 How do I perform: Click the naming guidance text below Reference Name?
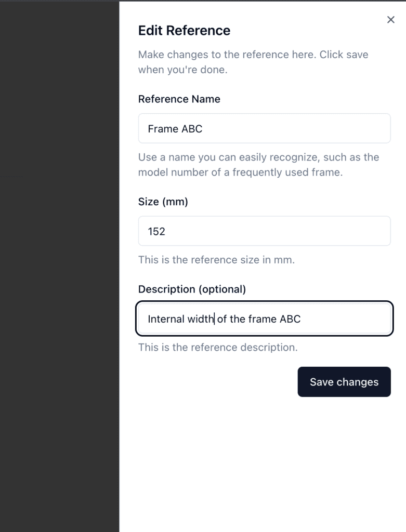point(258,165)
